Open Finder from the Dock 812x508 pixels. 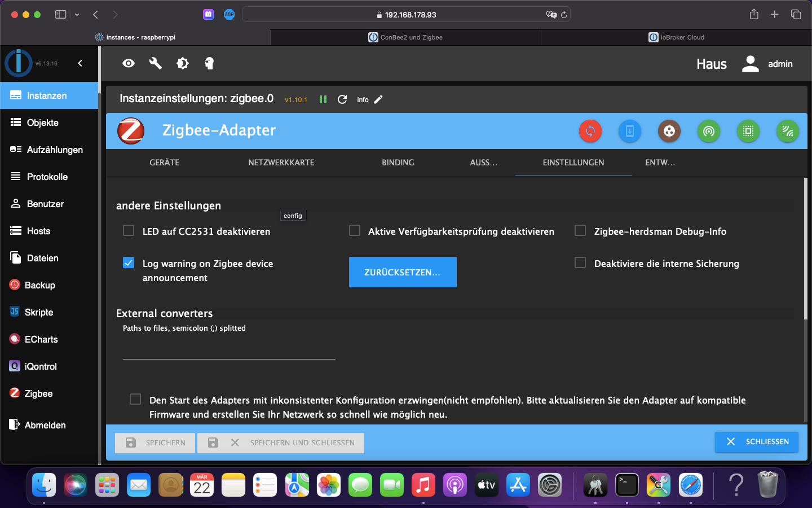pyautogui.click(x=44, y=484)
